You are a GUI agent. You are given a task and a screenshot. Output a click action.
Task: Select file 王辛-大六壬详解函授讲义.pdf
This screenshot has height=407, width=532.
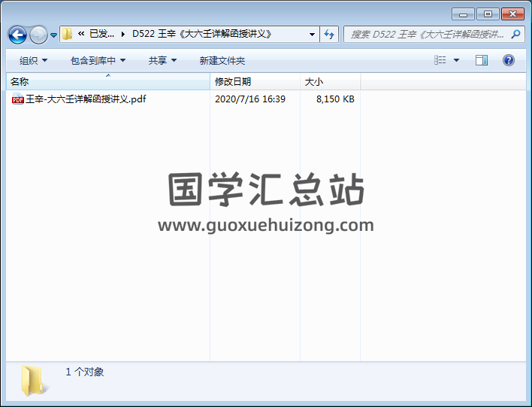pos(86,99)
